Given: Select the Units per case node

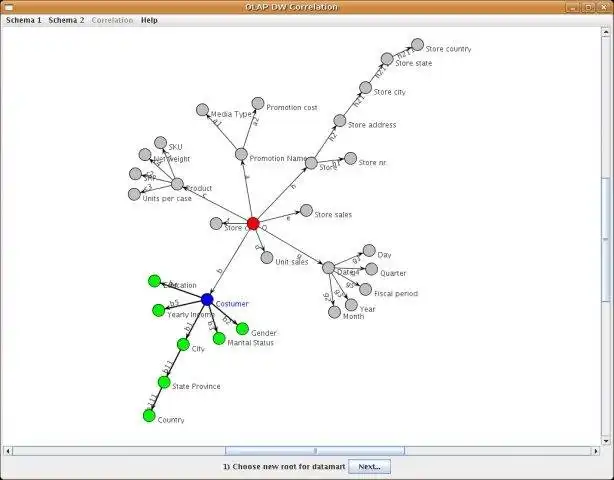Looking at the screenshot, I should [x=134, y=194].
